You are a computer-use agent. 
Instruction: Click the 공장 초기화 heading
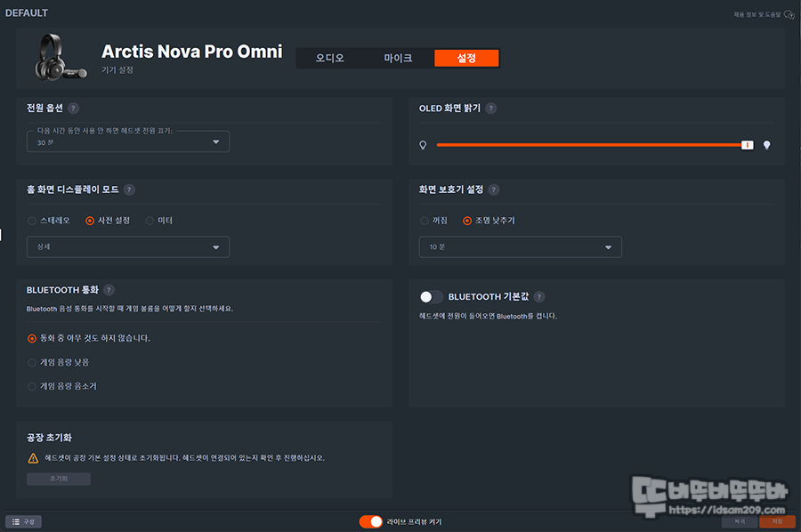[x=49, y=438]
